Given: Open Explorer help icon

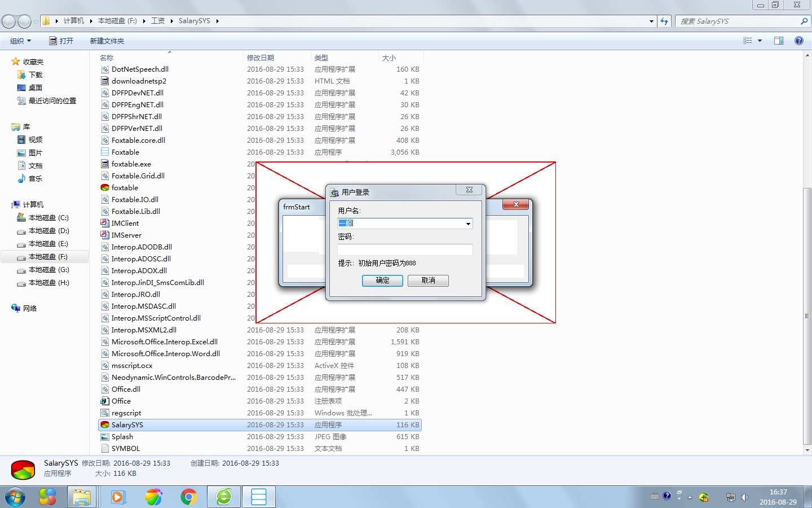Looking at the screenshot, I should click(x=798, y=41).
